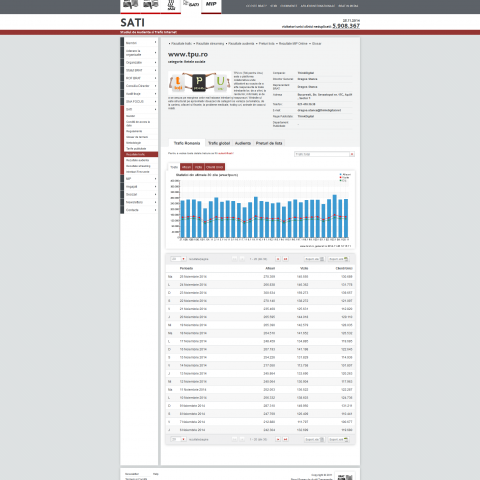Switch to the Preturi de lista tab
Screen dimensions: 480x480
pyautogui.click(x=269, y=143)
